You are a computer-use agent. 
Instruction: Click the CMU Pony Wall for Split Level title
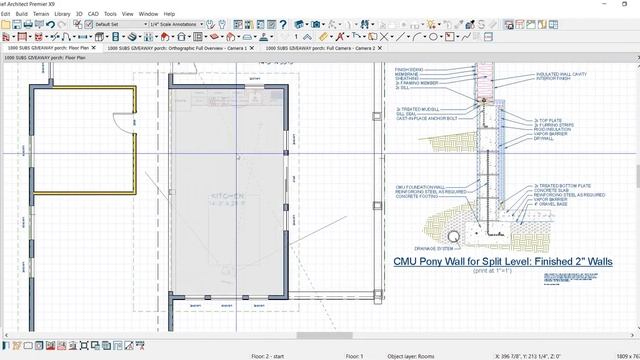coord(503,262)
